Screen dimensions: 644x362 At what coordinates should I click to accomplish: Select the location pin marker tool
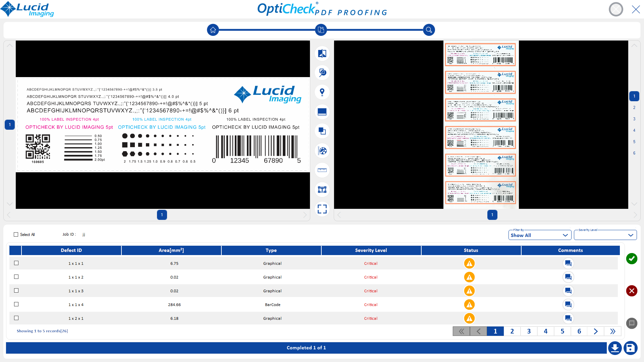point(322,92)
